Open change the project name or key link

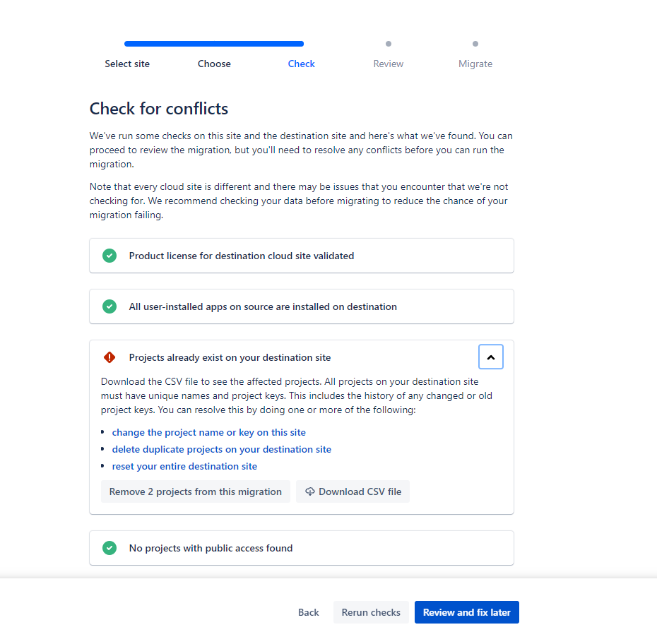pos(208,432)
